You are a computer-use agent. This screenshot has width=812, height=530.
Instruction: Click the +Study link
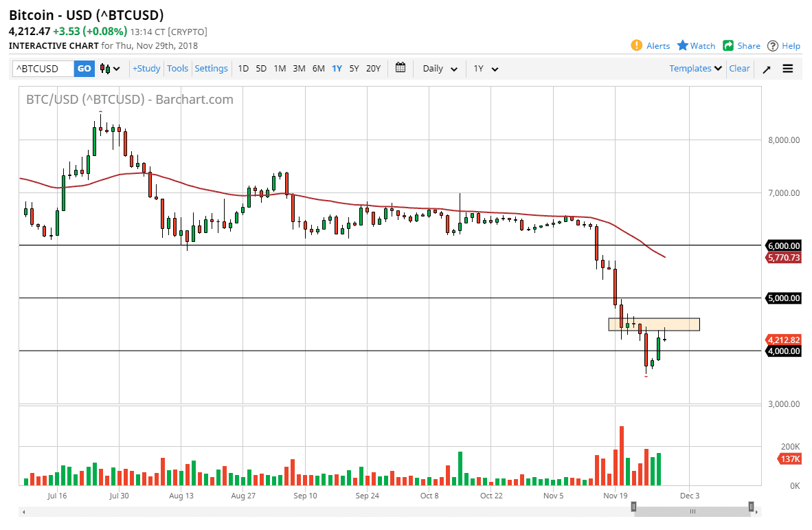point(146,68)
